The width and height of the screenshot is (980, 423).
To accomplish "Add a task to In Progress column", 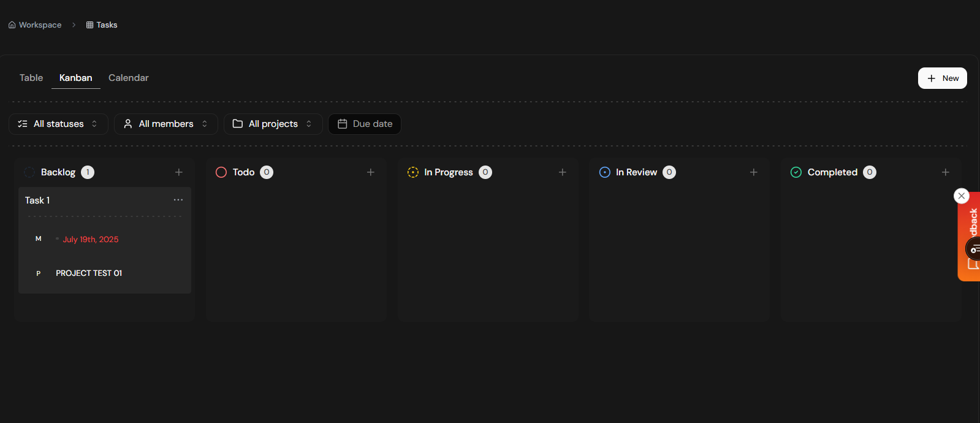I will [563, 172].
